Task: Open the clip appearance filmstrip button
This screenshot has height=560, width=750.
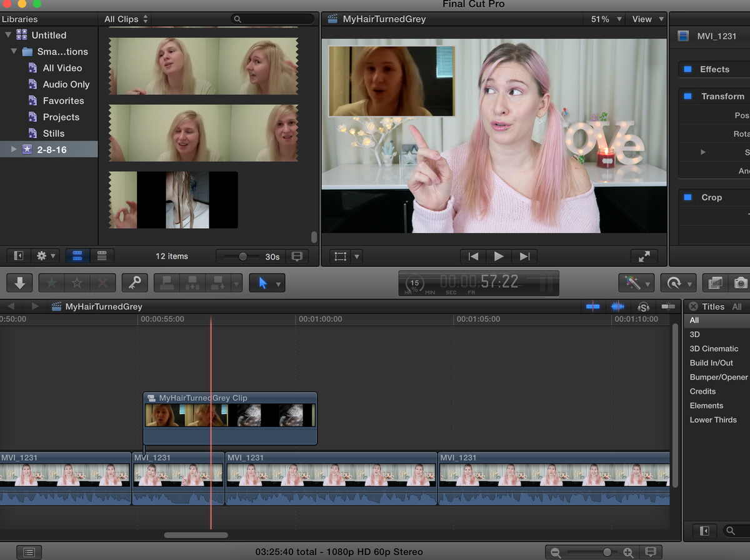Action: click(x=297, y=256)
